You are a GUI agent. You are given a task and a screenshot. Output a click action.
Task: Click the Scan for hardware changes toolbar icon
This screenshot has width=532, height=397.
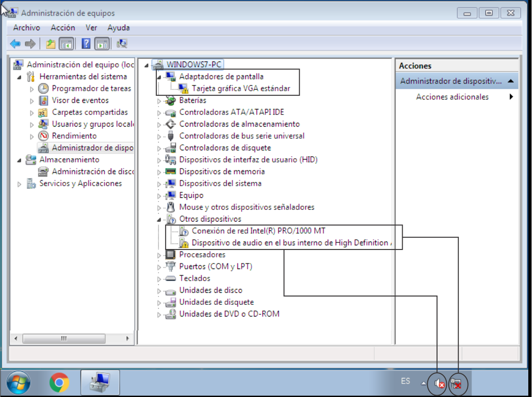[x=121, y=43]
